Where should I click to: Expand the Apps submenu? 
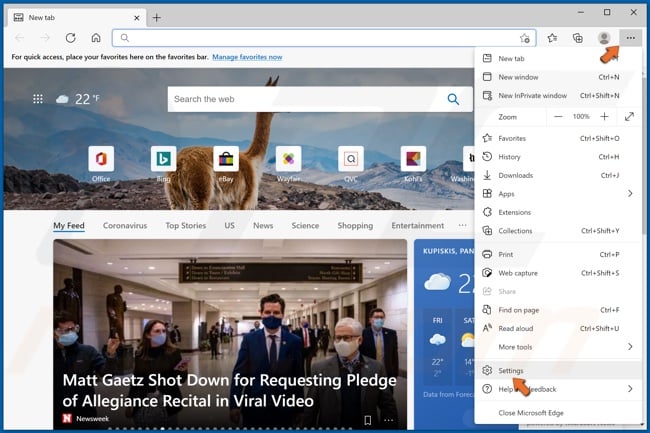[630, 194]
